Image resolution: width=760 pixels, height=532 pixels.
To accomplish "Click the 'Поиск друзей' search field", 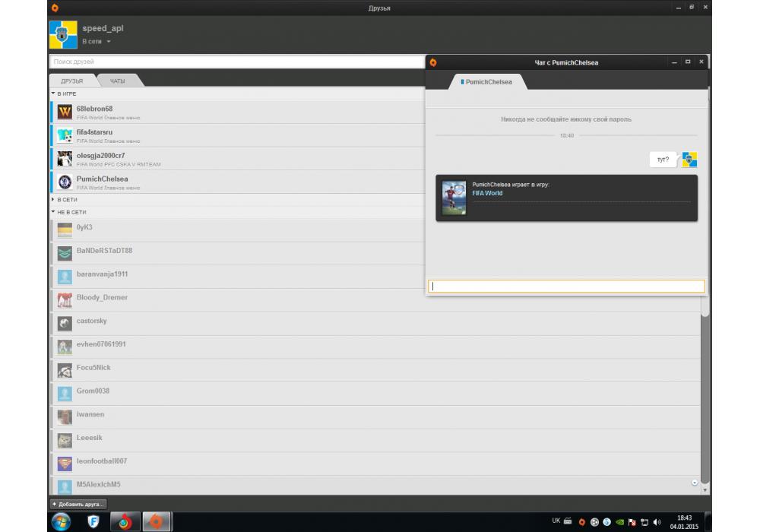I will [236, 62].
